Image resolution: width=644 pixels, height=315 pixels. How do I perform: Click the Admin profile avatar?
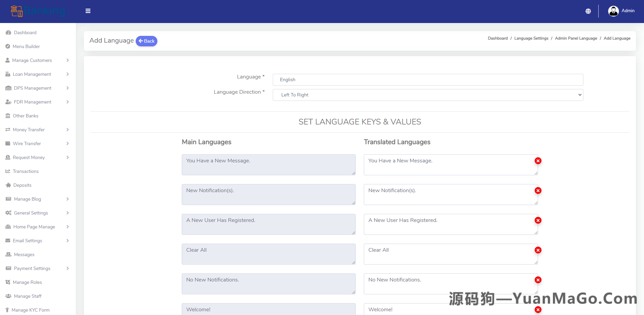tap(613, 11)
